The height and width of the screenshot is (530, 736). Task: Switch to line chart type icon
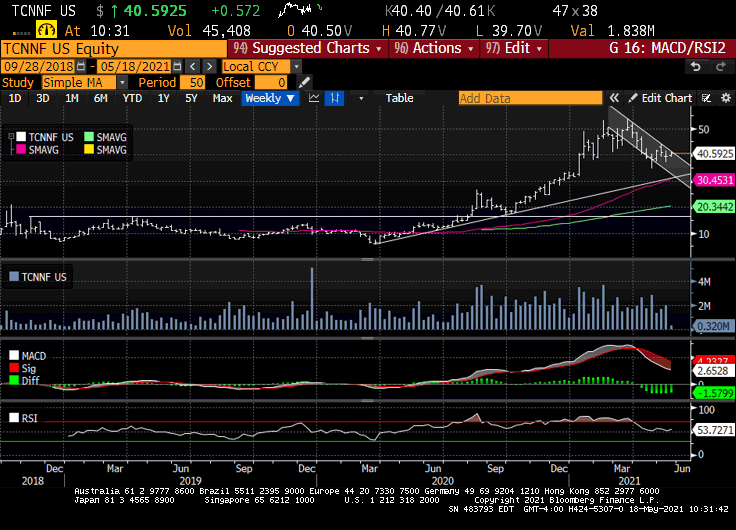314,98
